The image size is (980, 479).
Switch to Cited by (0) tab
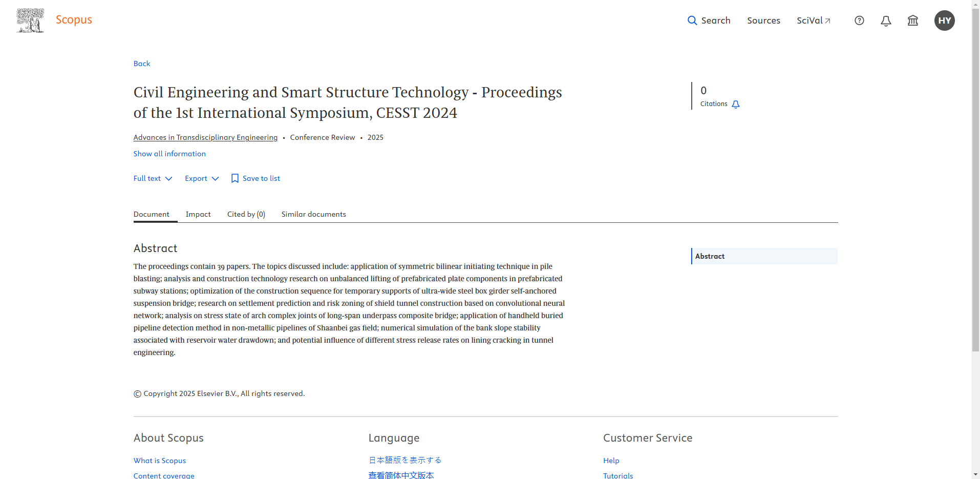coord(246,214)
